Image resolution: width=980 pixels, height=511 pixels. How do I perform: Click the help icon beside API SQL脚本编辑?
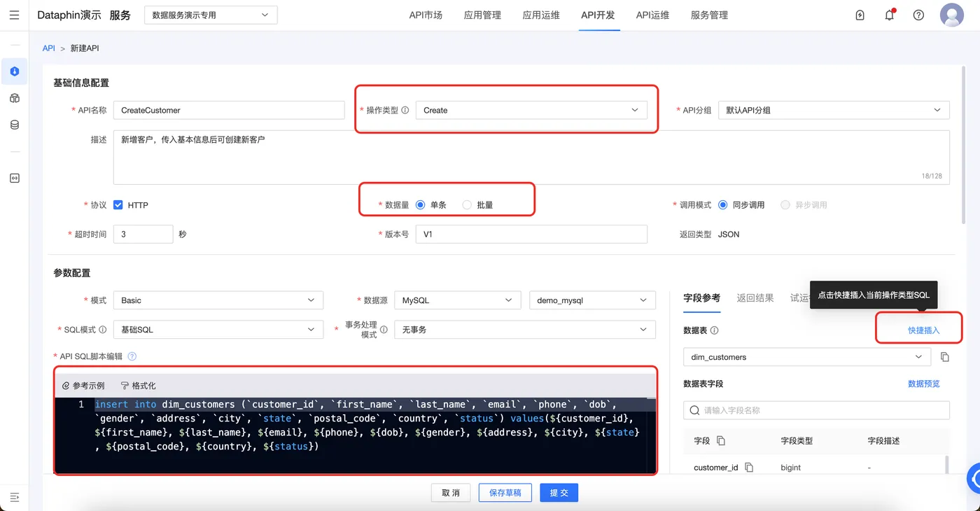click(132, 356)
